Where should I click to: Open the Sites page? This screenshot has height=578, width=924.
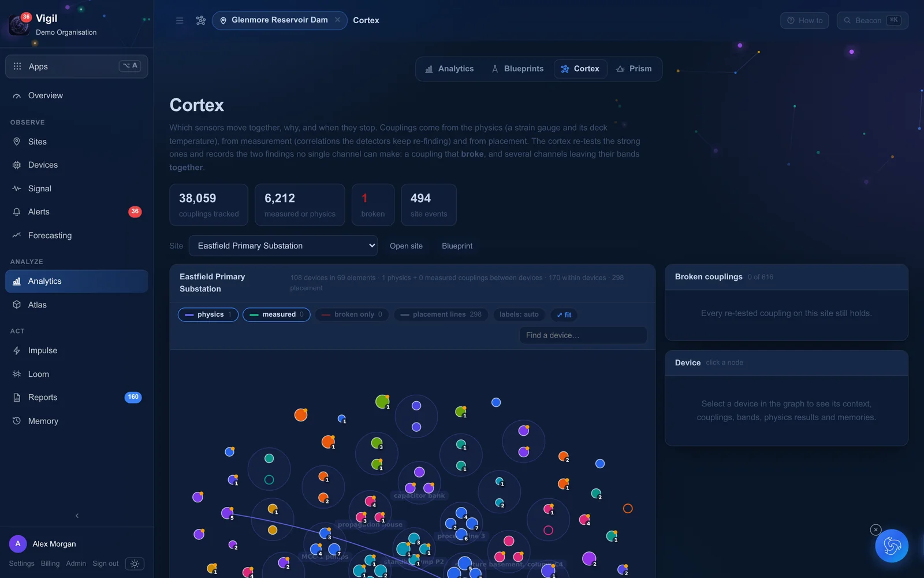[77, 142]
